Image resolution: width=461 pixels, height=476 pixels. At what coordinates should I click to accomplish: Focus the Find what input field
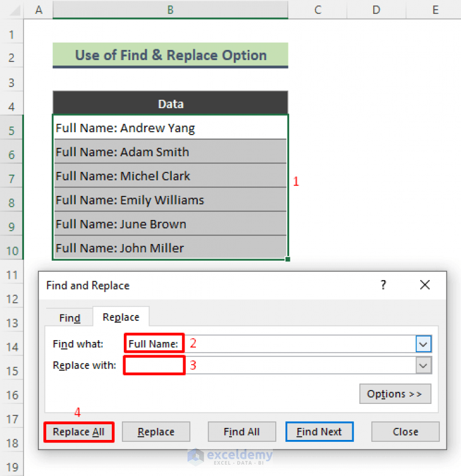pos(270,344)
